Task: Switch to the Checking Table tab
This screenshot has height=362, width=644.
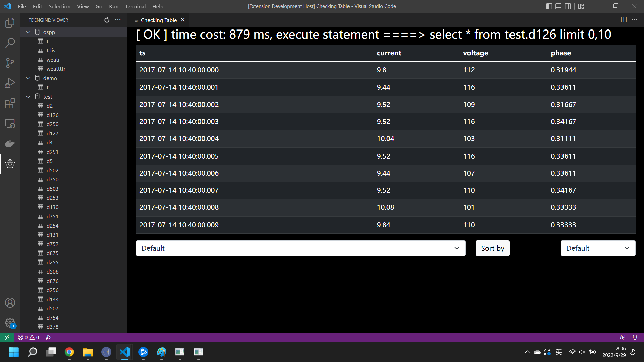Action: click(158, 20)
